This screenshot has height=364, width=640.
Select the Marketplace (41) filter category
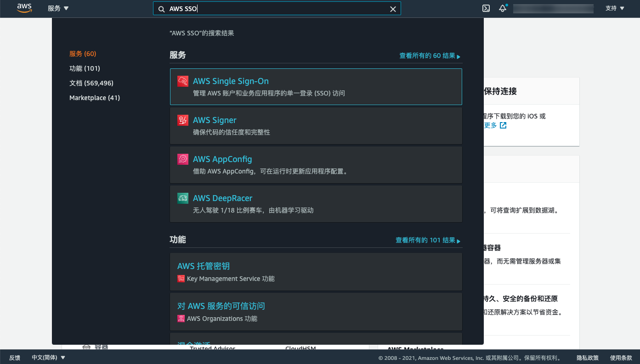95,98
